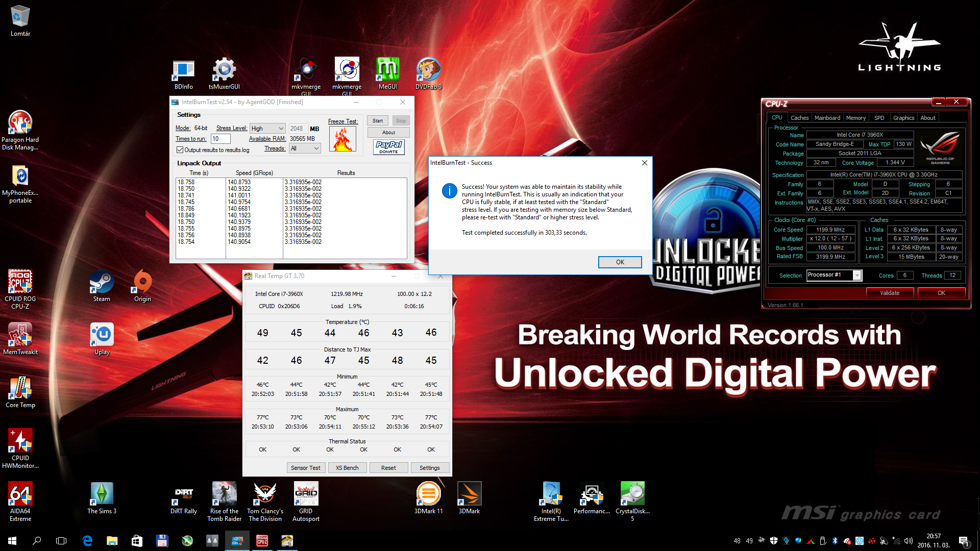The image size is (980, 551).
Task: Launch Origin desktop shortcut
Action: pyautogui.click(x=142, y=286)
